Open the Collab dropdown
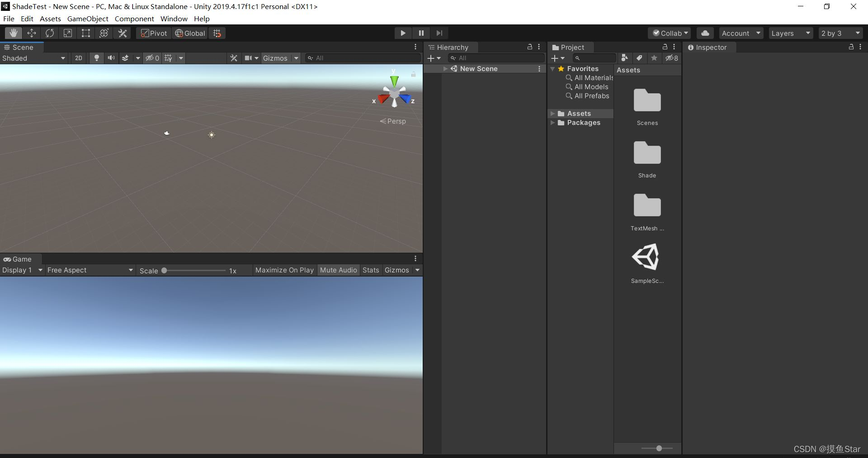 (x=670, y=33)
